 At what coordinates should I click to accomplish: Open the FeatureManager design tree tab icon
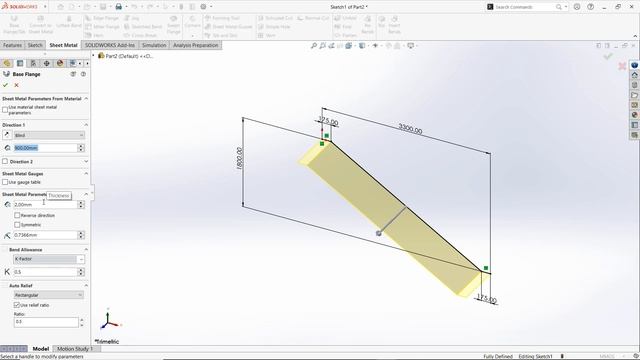[x=7, y=63]
